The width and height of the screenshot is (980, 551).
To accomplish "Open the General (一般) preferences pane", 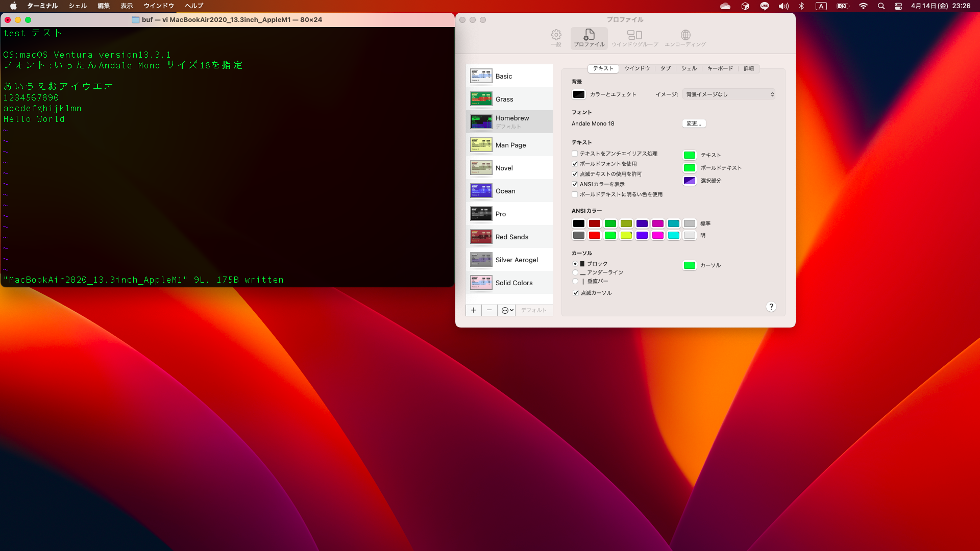I will [556, 38].
